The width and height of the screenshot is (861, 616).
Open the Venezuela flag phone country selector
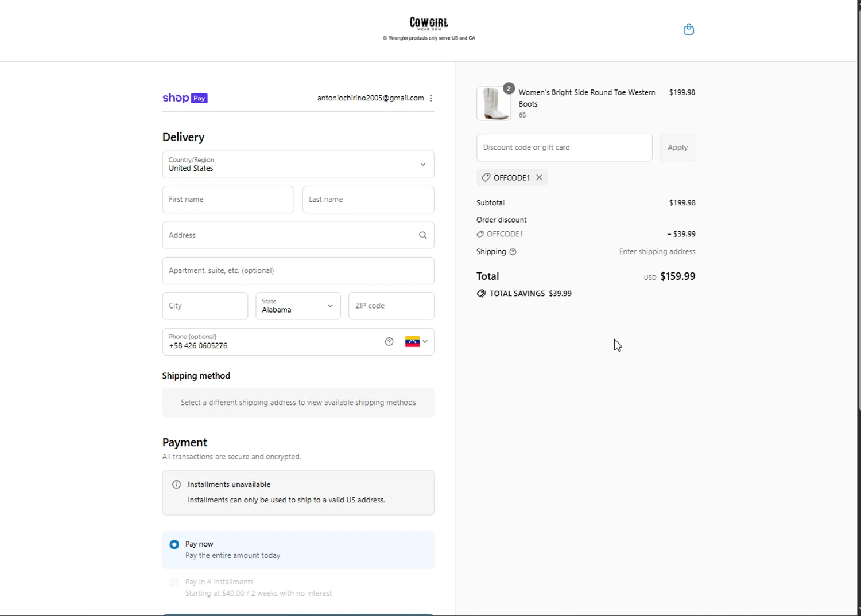click(x=416, y=342)
